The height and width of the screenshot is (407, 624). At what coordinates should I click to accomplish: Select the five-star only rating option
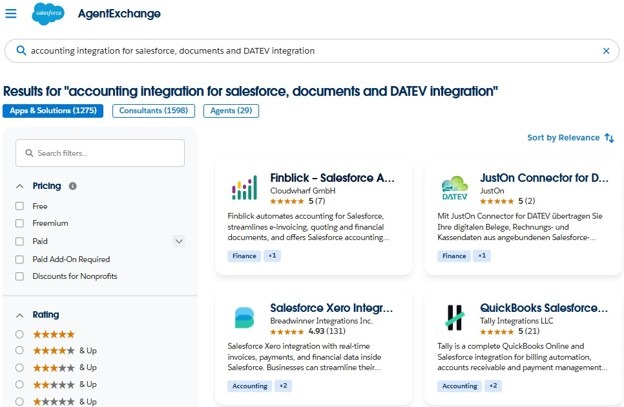coord(20,334)
